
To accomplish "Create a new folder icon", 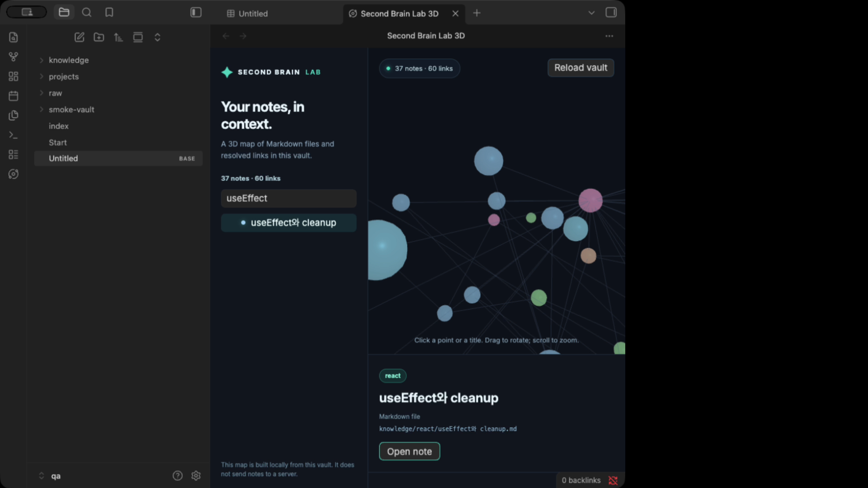I will click(x=99, y=37).
